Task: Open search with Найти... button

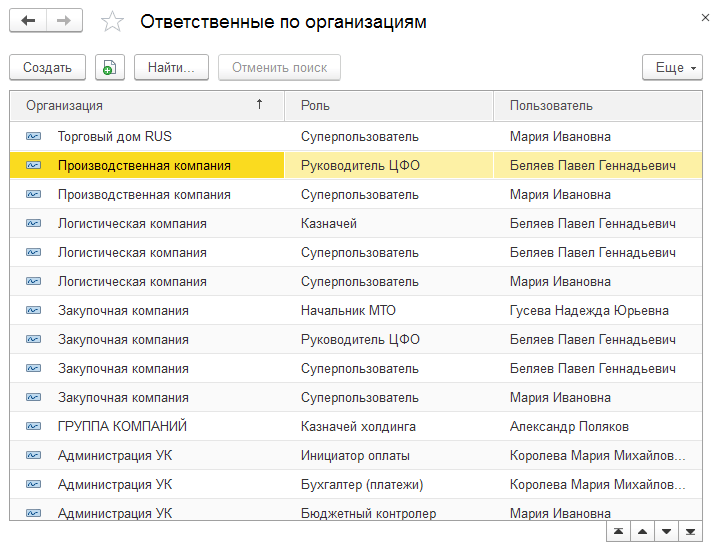Action: coord(170,67)
